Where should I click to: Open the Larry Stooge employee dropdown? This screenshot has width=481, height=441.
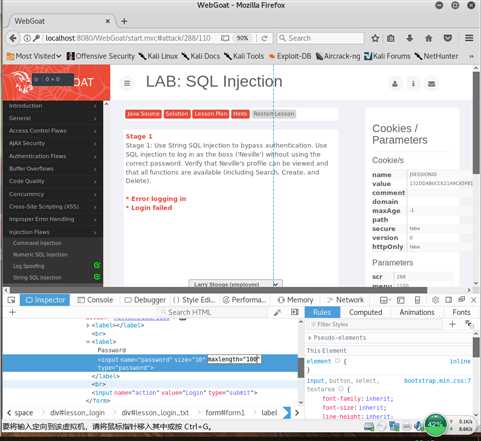[x=235, y=284]
